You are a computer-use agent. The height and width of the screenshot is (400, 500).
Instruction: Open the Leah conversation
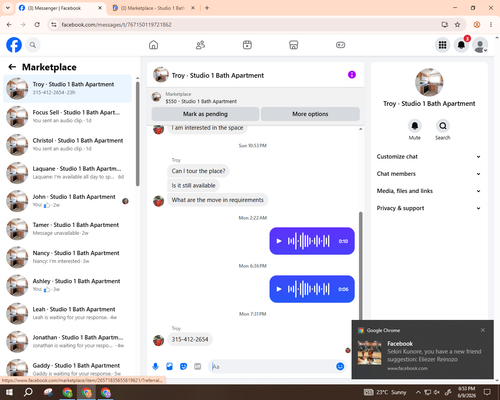(67, 313)
